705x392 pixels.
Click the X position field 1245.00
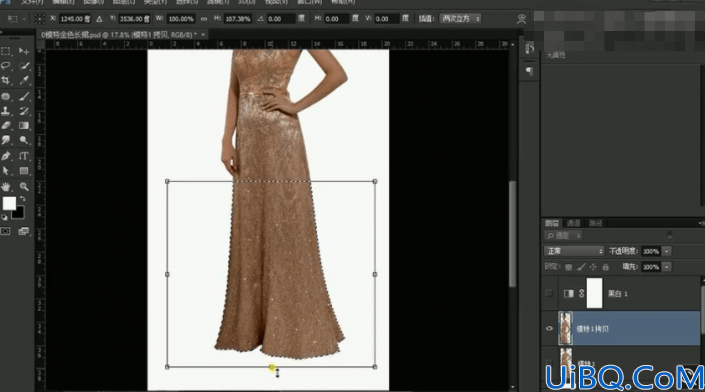click(x=75, y=19)
